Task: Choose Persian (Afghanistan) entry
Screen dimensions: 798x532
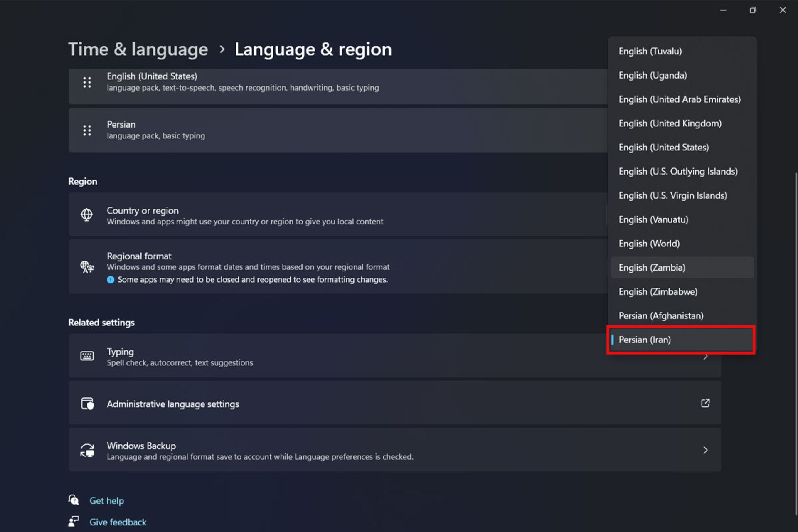Action: pos(661,316)
